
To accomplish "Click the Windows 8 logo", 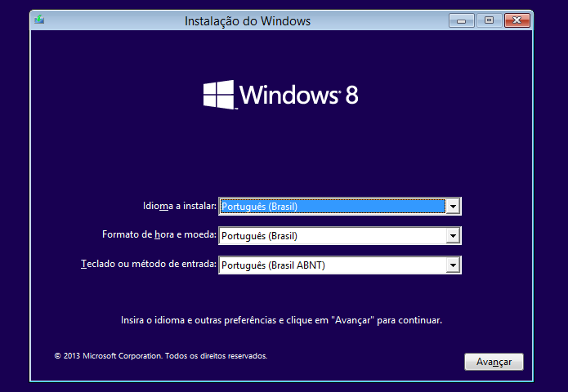I will [x=280, y=95].
